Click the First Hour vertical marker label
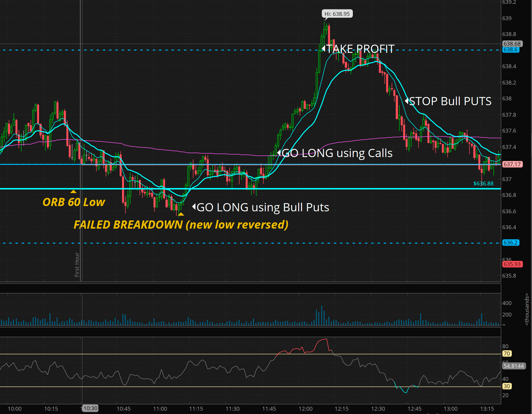The height and width of the screenshot is (414, 532). pyautogui.click(x=77, y=264)
